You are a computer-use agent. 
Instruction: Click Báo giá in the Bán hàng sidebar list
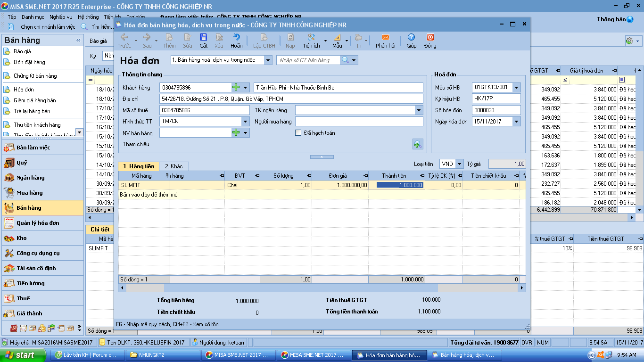pyautogui.click(x=22, y=51)
